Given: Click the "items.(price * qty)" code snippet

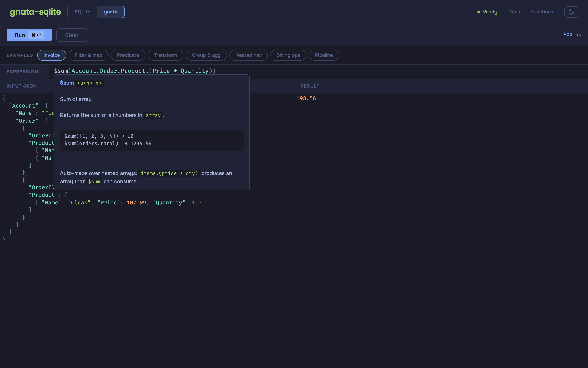Looking at the screenshot, I should click(x=169, y=173).
